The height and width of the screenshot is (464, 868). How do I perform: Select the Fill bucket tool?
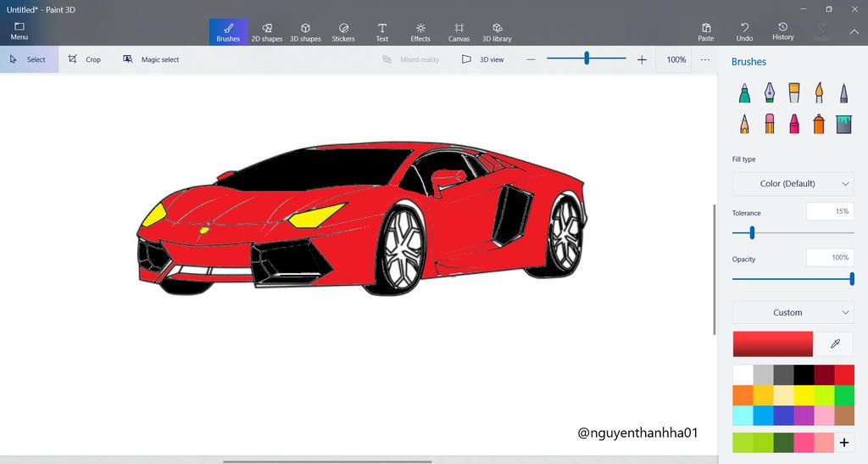click(x=843, y=124)
